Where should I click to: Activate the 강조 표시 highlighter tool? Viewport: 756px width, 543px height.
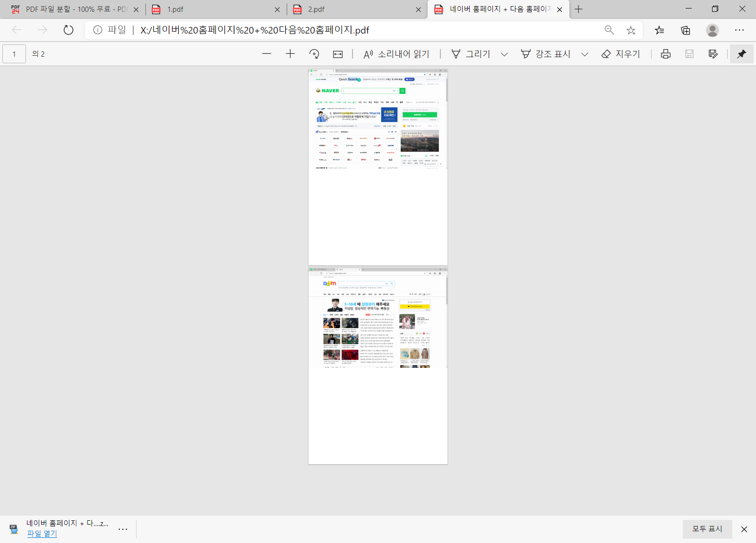[548, 53]
